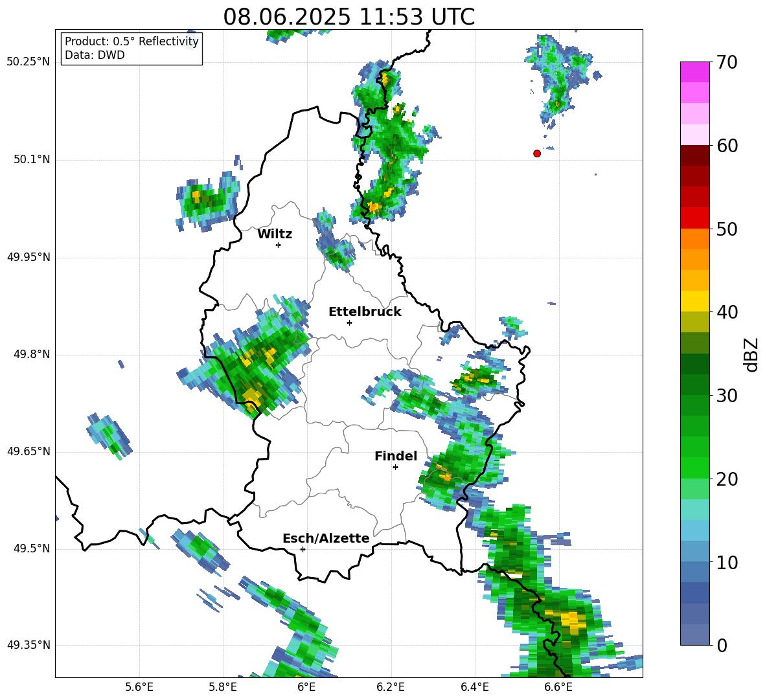
Task: Click the cross marker below Ettelbruck
Action: (349, 322)
